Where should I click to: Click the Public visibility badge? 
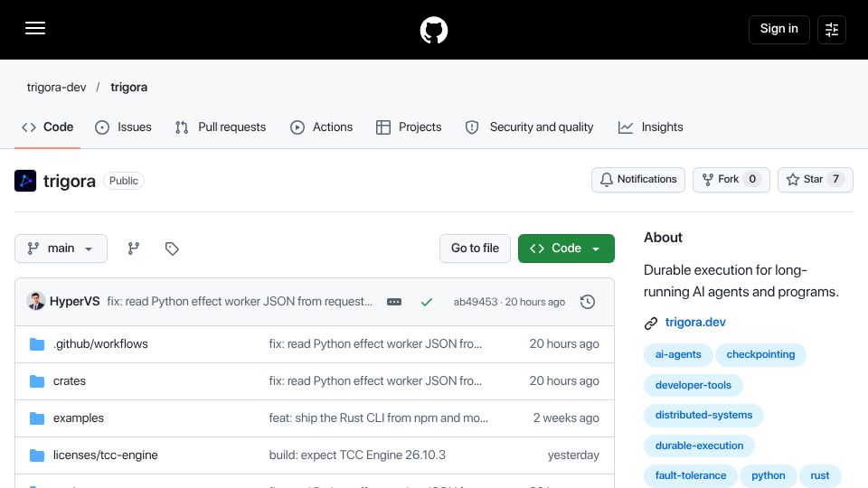[x=124, y=181]
